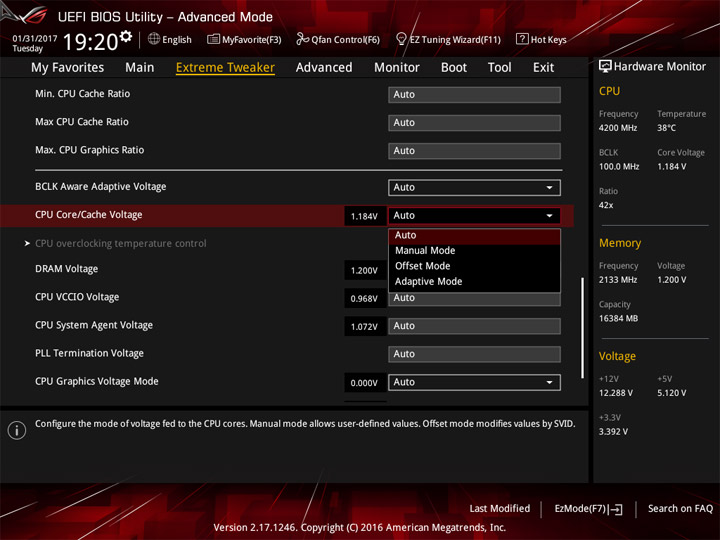Click the info icon beside help text

click(x=17, y=430)
